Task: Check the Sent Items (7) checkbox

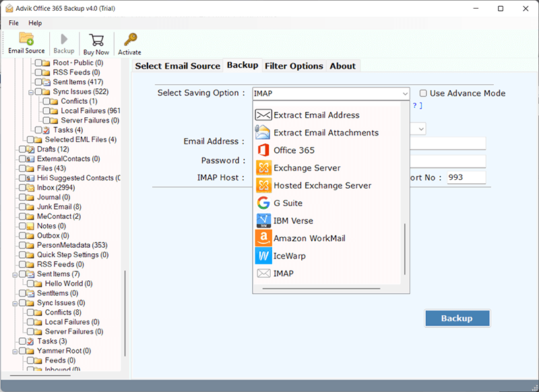Action: click(22, 274)
